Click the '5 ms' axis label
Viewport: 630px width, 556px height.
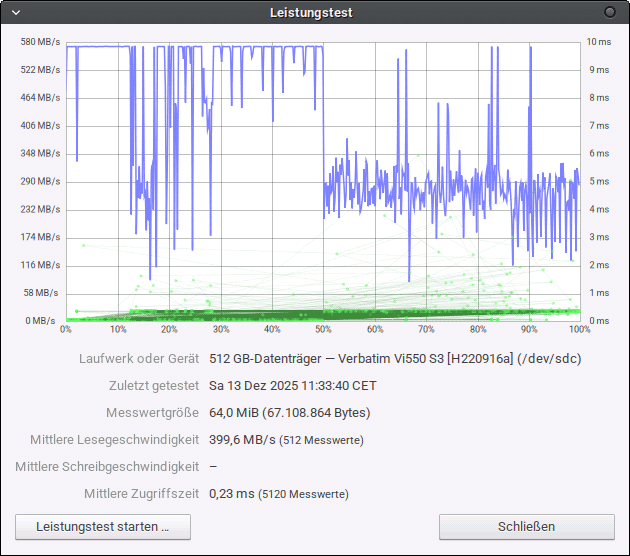[599, 181]
